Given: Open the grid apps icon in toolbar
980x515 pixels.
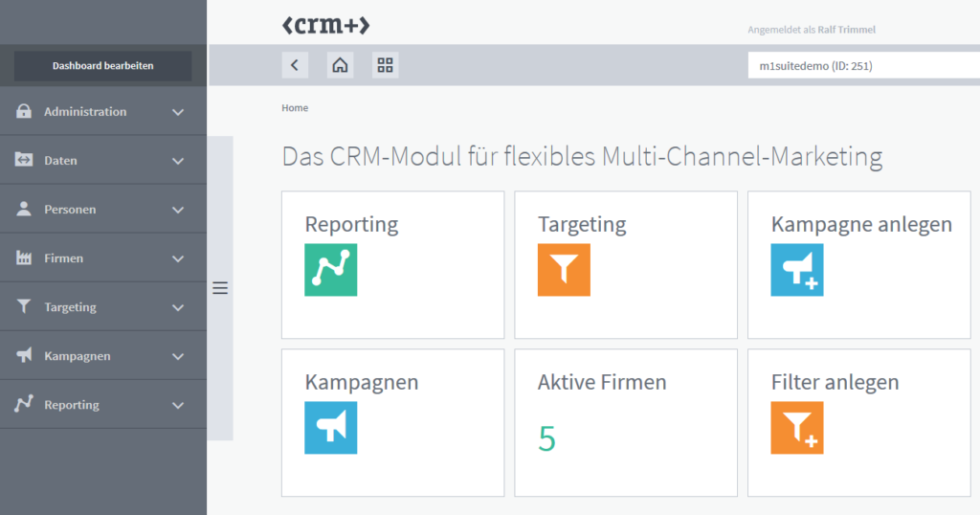Looking at the screenshot, I should [386, 65].
